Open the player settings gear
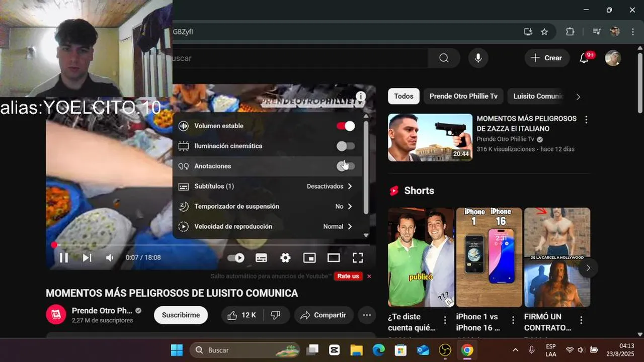The width and height of the screenshot is (644, 362). [x=285, y=258]
